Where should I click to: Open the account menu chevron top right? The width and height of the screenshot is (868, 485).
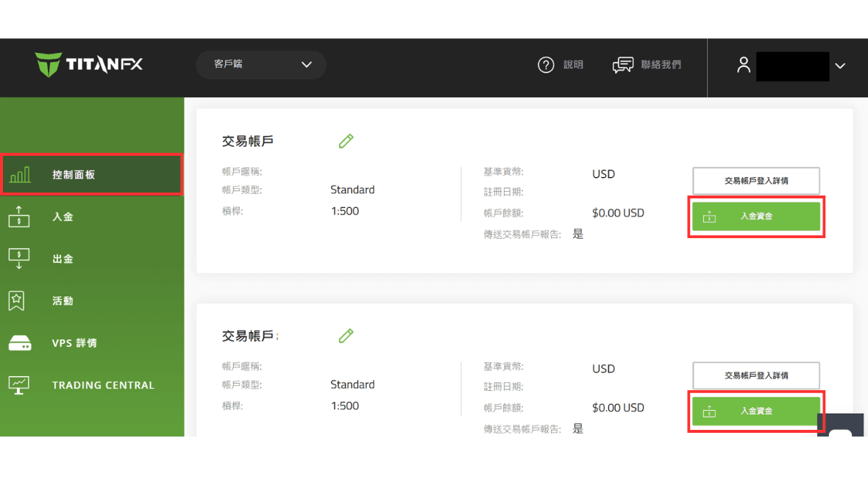(x=840, y=65)
